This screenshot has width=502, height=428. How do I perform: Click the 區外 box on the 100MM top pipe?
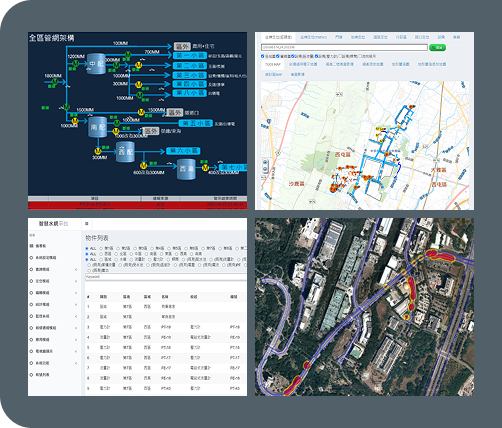[x=182, y=46]
